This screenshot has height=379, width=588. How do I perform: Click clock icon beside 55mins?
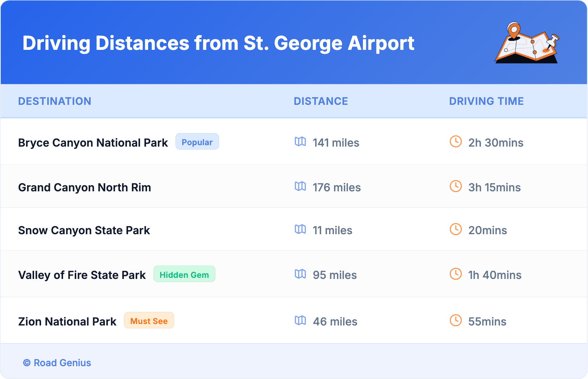tap(456, 320)
